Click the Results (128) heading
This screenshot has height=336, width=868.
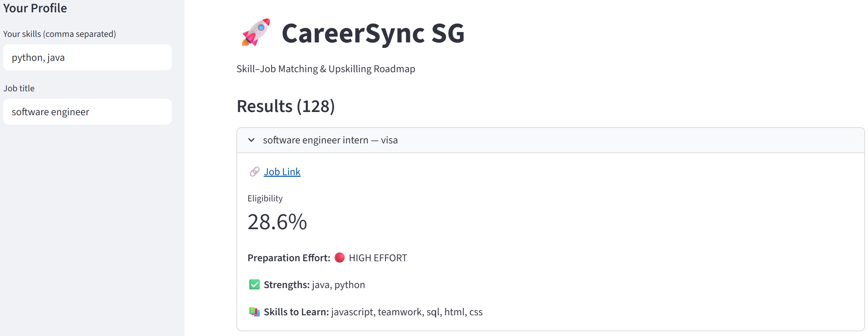coord(286,106)
